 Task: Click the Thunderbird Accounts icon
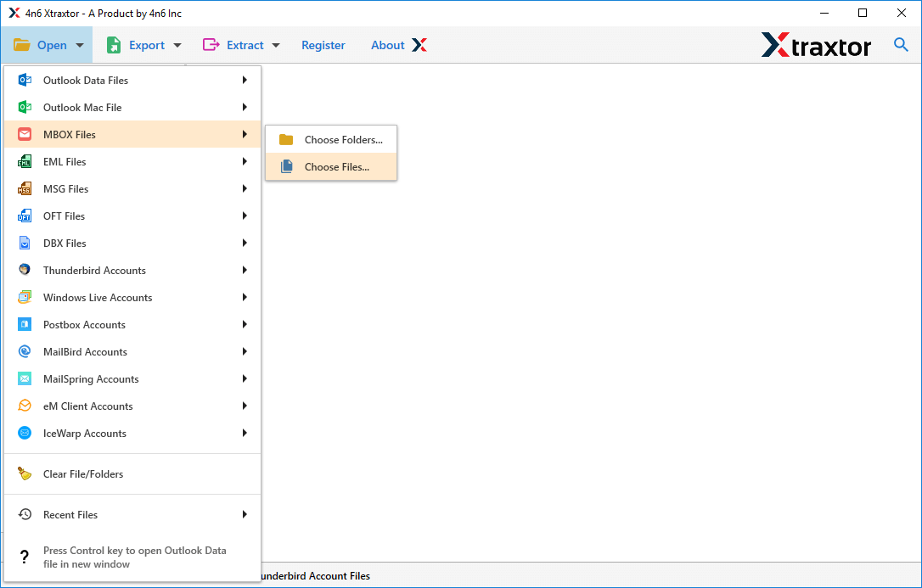(25, 271)
